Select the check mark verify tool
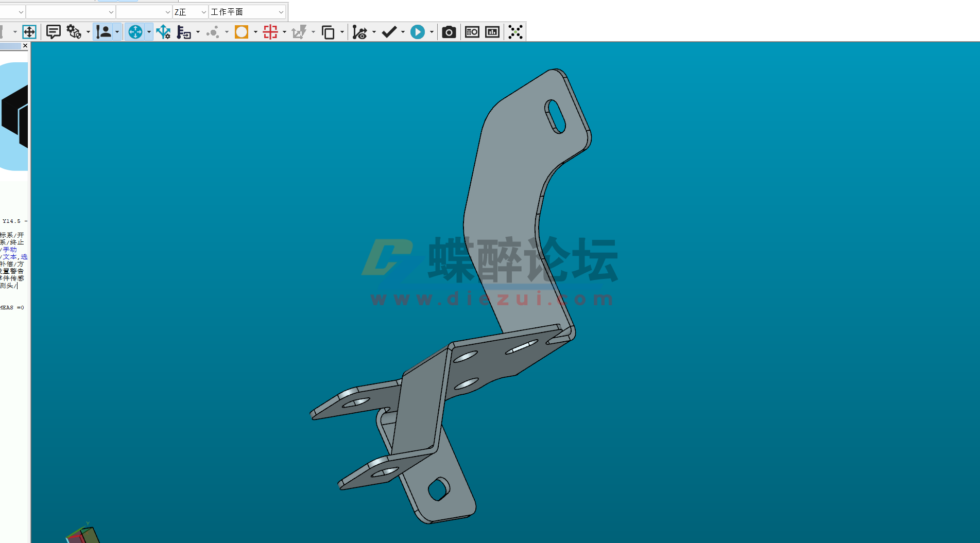 tap(389, 32)
